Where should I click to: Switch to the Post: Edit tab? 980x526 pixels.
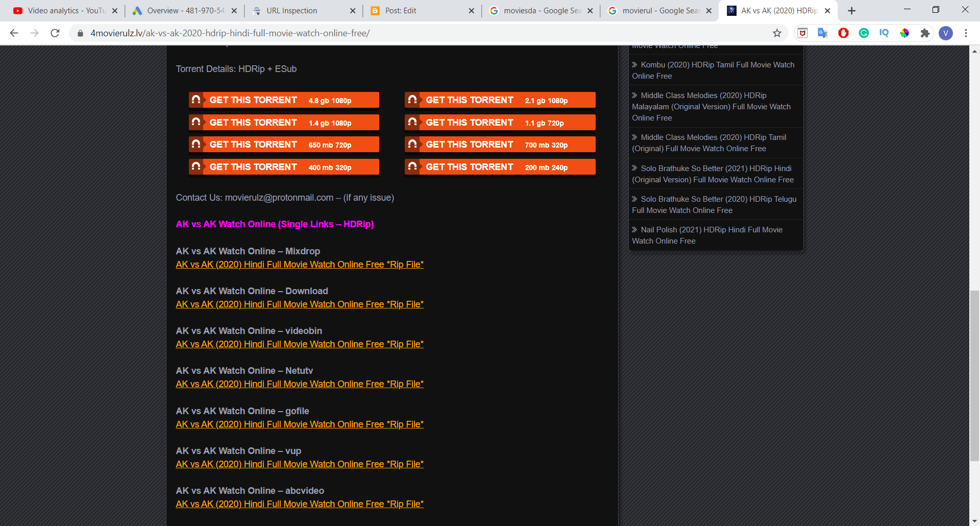point(422,11)
